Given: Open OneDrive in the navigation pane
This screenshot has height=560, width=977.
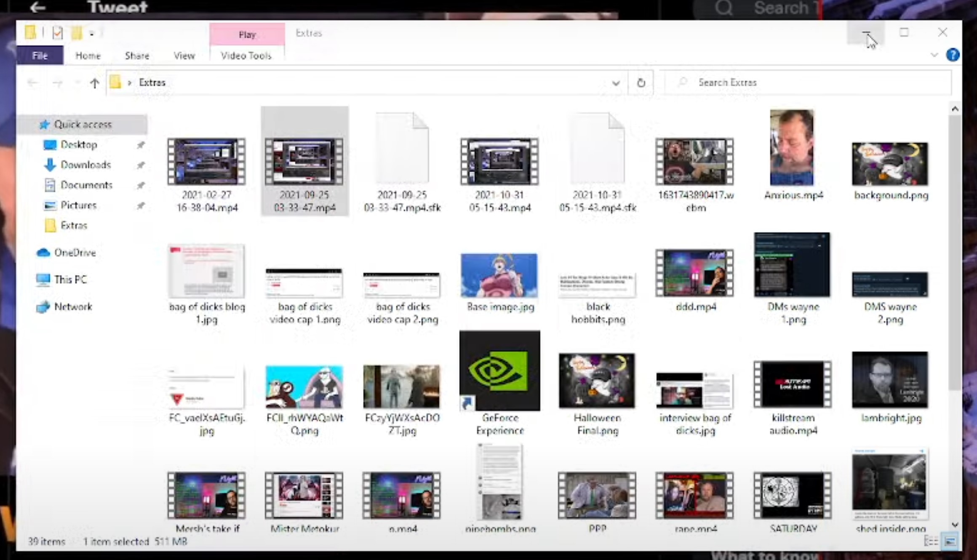Looking at the screenshot, I should click(75, 253).
